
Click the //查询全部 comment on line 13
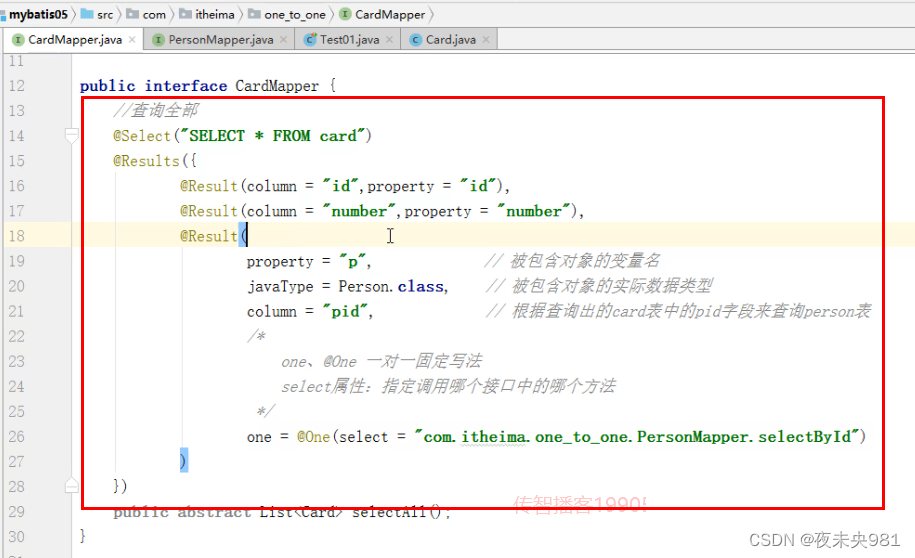[156, 110]
